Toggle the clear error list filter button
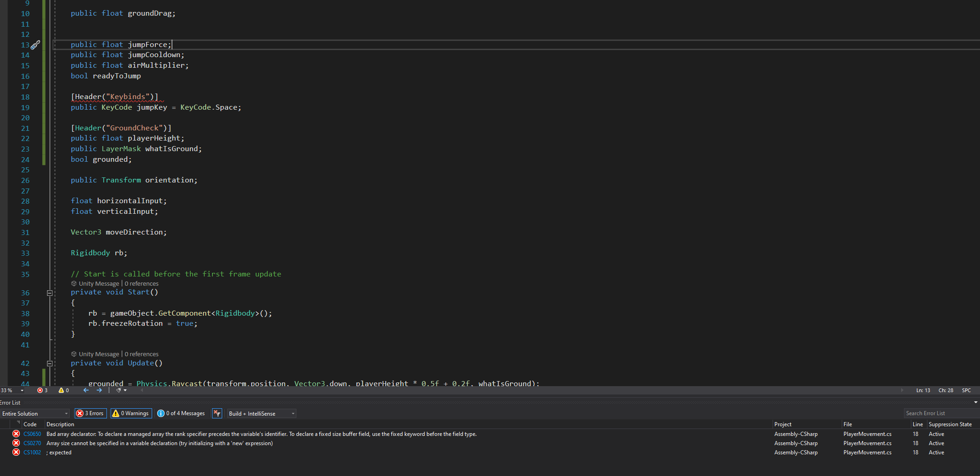 coord(217,413)
